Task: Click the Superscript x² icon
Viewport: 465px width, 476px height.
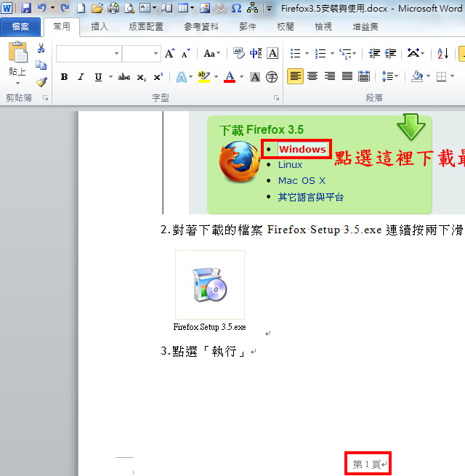Action: pyautogui.click(x=158, y=78)
